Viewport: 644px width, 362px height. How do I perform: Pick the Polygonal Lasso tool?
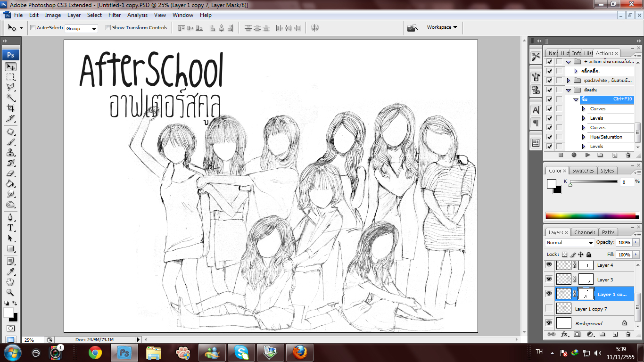click(10, 87)
